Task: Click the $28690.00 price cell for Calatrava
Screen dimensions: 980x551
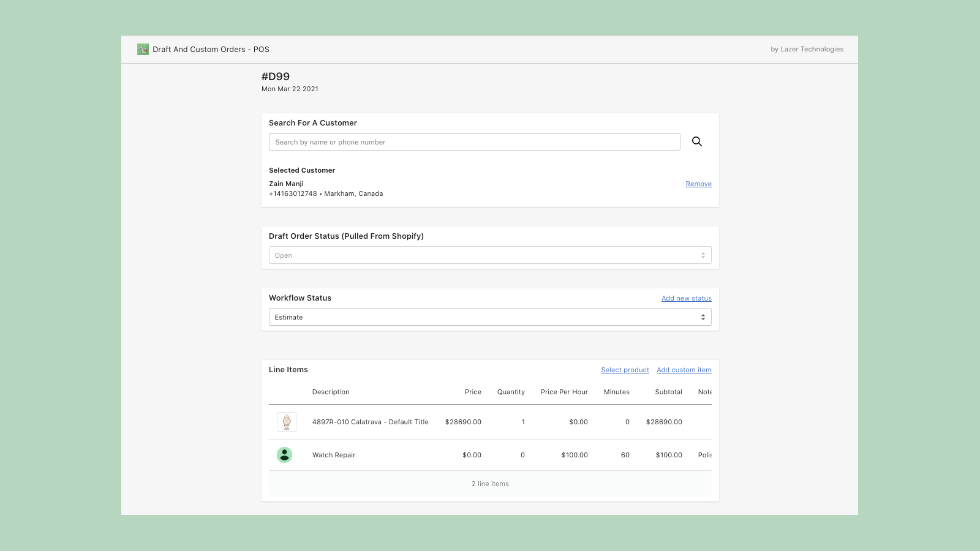Action: (463, 422)
